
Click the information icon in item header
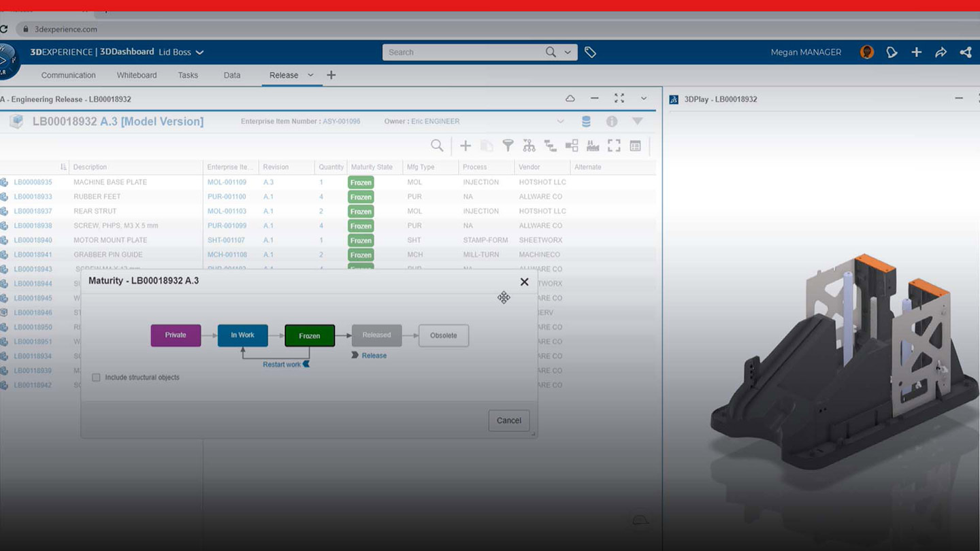tap(612, 122)
